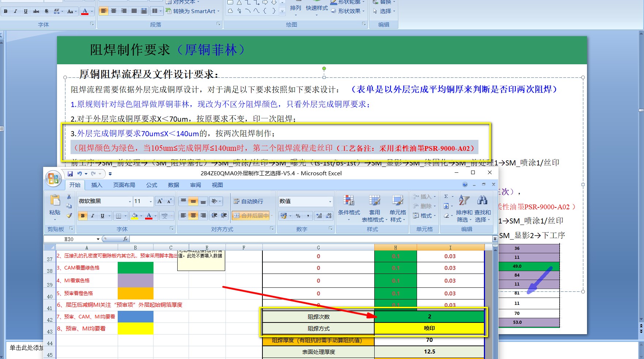This screenshot has height=359, width=644.
Task: Apply Excel cell borders button
Action: click(x=118, y=216)
